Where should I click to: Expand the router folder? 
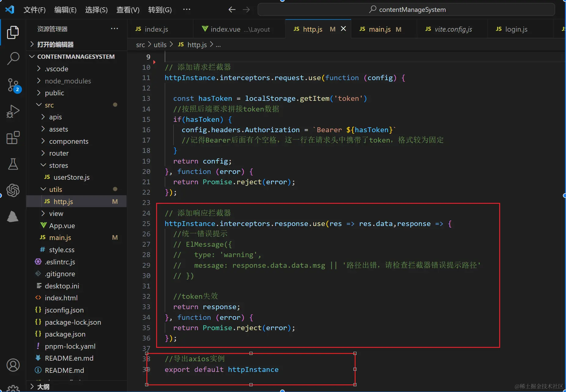pos(76,153)
